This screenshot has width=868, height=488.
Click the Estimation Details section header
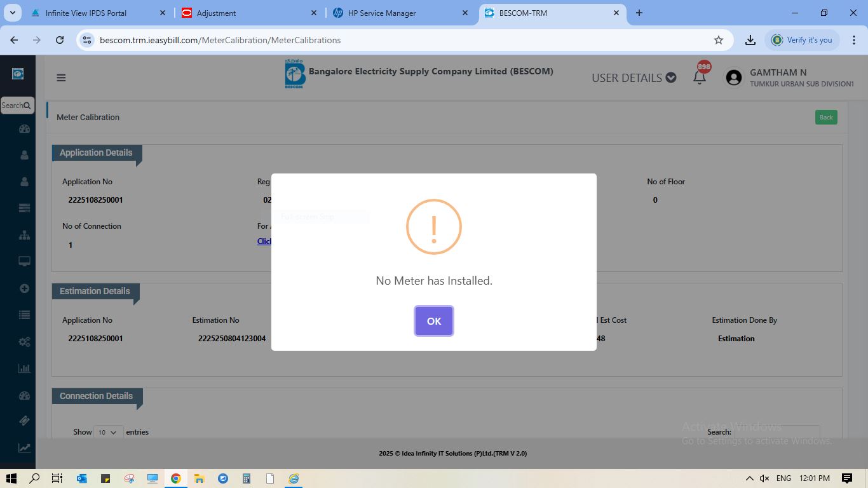click(95, 291)
